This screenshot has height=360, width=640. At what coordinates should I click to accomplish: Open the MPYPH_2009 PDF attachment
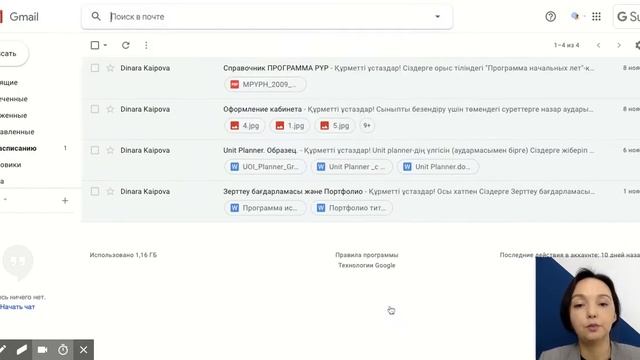click(x=265, y=84)
